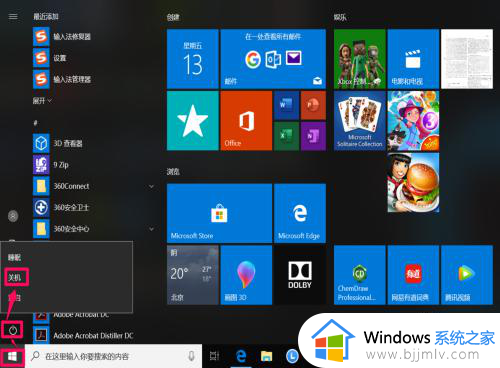Open Task View from the taskbar
Image resolution: width=500 pixels, height=368 pixels.
pyautogui.click(x=214, y=356)
